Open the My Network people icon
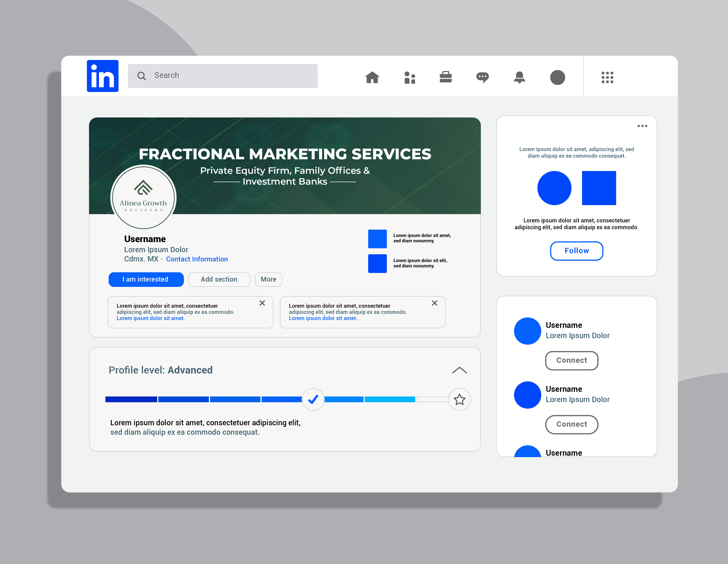728x564 pixels. click(410, 77)
